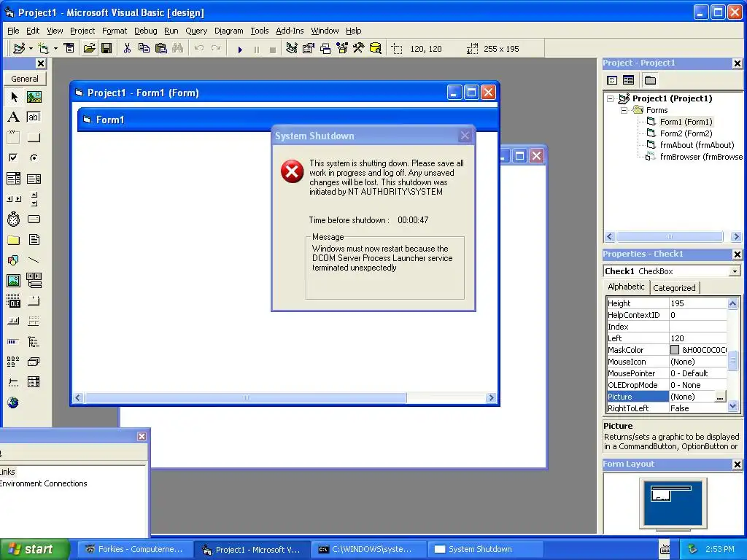Switch to the Categorized properties tab
747x560 pixels.
[674, 287]
